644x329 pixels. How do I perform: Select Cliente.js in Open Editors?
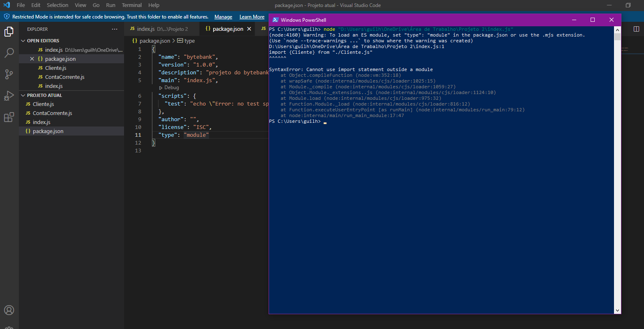pos(71,68)
